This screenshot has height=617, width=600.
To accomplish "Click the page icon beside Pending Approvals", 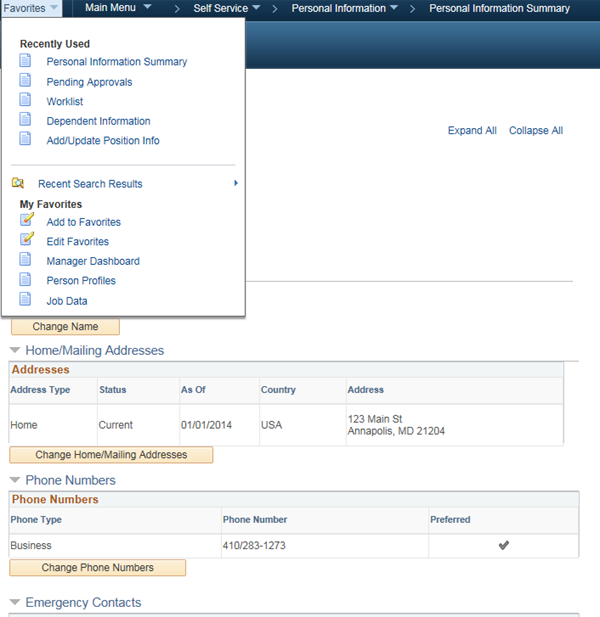I will click(25, 80).
